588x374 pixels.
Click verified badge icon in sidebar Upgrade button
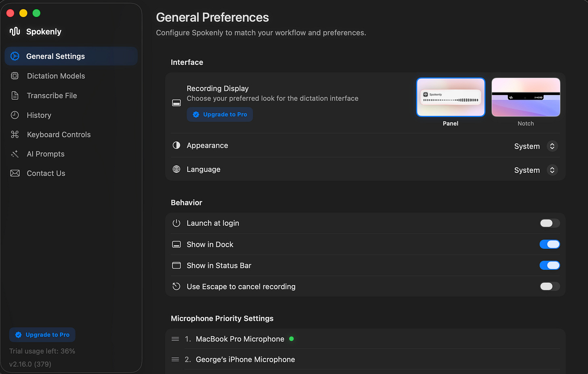click(19, 335)
